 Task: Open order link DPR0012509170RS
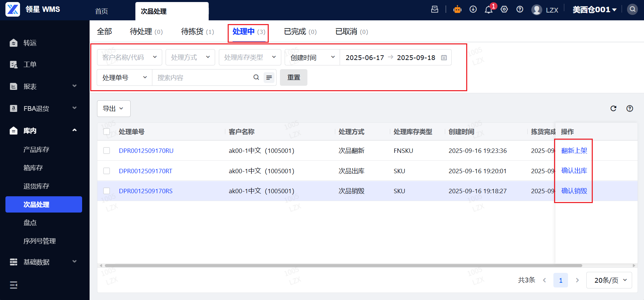[x=146, y=191]
